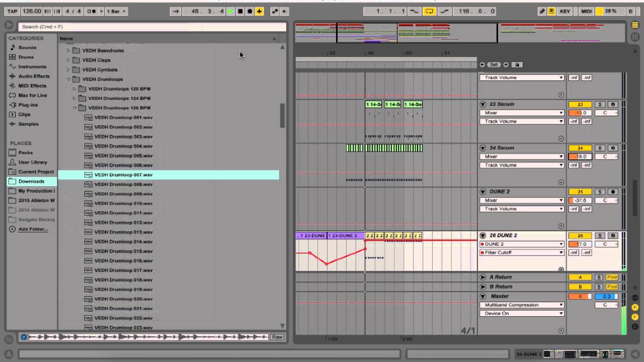Open Current Project place
The image size is (644, 362).
36,172
